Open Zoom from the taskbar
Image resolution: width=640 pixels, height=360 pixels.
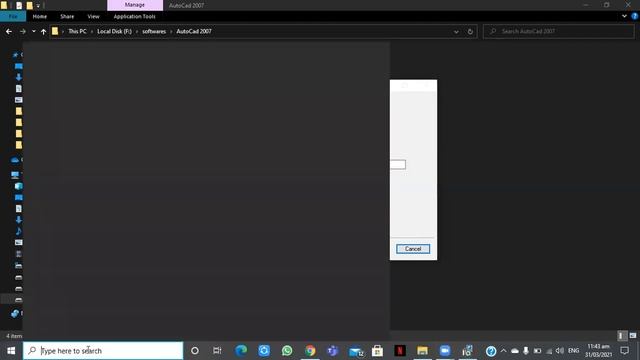click(445, 351)
